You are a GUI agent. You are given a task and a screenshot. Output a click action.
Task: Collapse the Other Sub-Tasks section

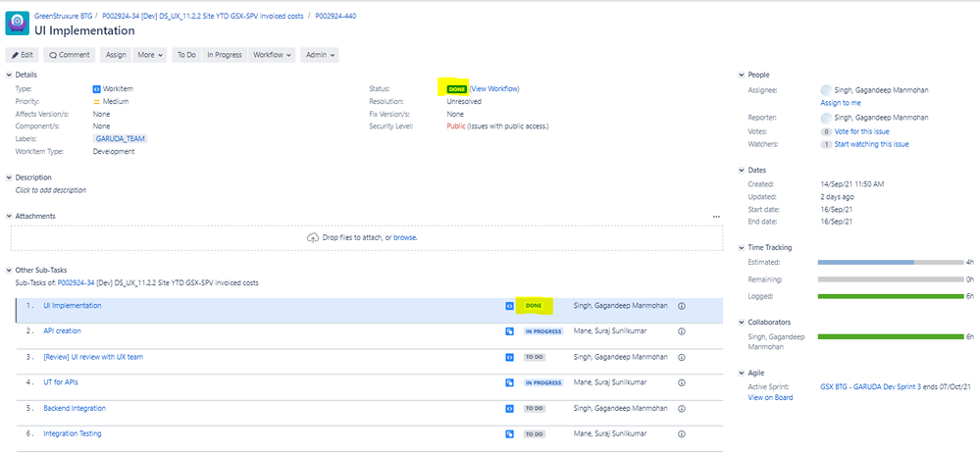[9, 271]
